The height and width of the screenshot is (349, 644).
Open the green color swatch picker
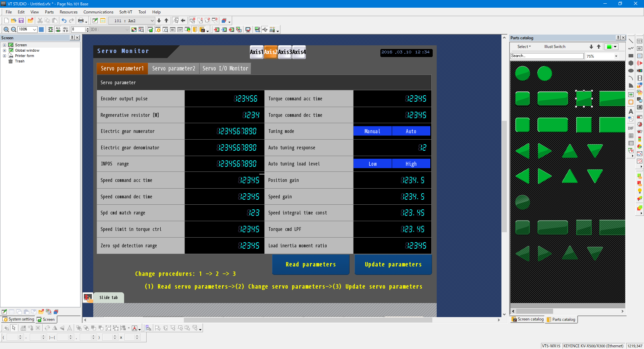(615, 47)
